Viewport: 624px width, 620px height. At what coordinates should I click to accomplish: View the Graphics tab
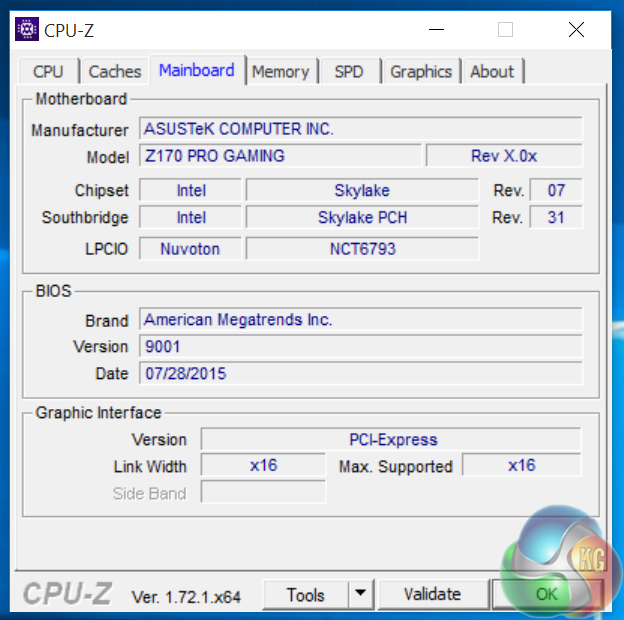421,72
